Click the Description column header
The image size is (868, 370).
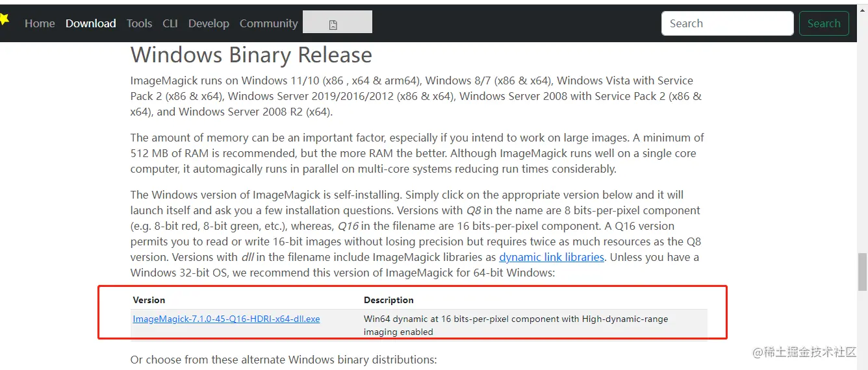(389, 300)
